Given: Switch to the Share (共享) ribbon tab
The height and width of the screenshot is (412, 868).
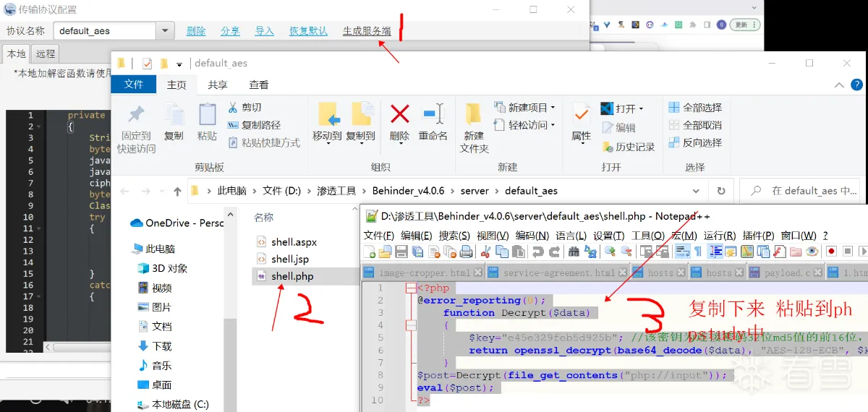Looking at the screenshot, I should click(218, 85).
